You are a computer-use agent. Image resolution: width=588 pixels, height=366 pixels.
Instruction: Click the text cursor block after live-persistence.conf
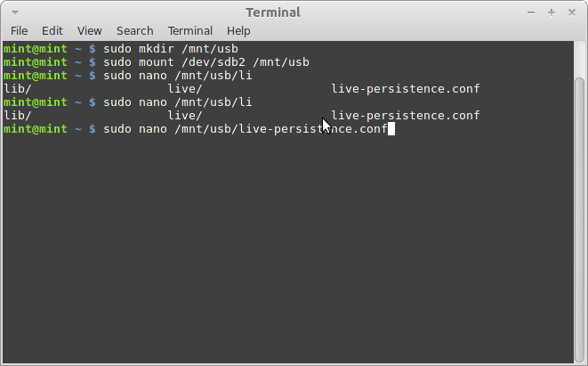click(391, 129)
